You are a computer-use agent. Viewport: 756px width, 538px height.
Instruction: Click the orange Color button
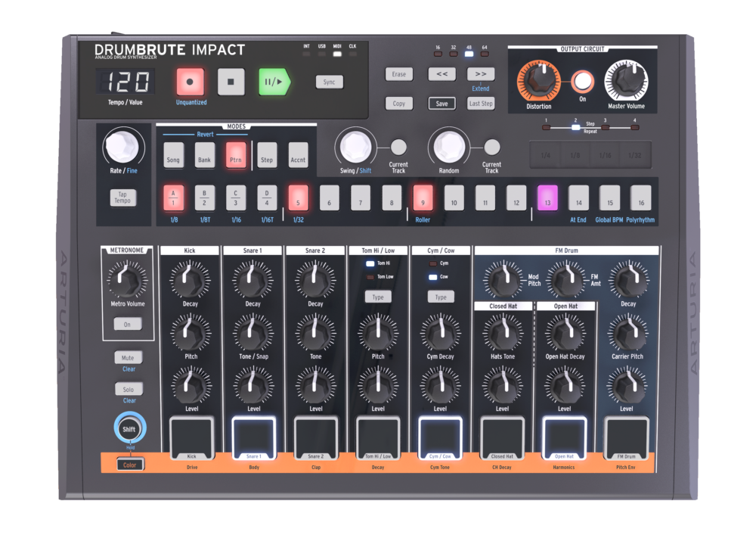[130, 465]
